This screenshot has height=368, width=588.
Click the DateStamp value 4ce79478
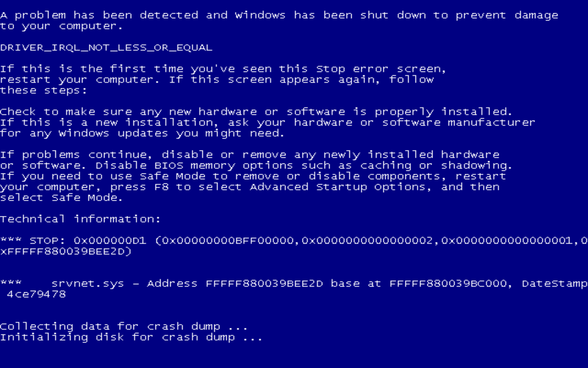36,294
